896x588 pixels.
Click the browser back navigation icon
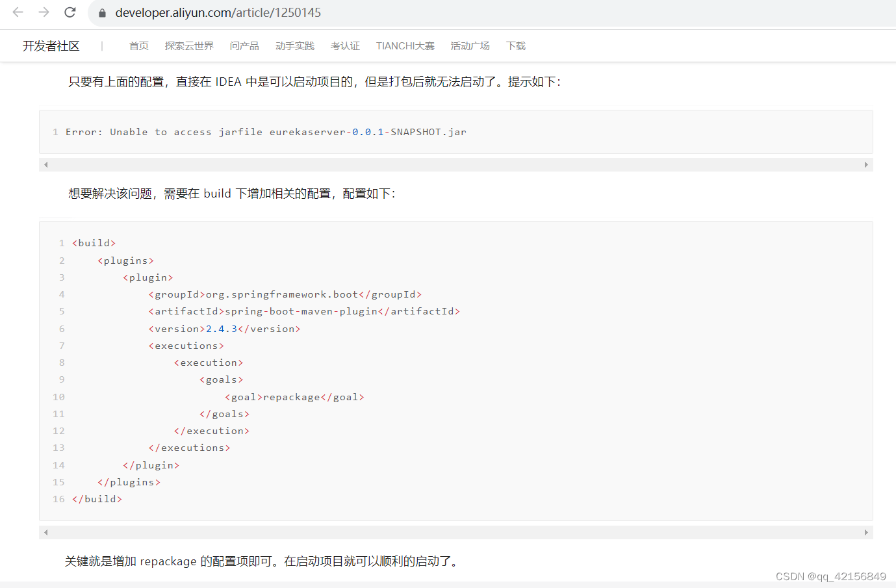[17, 12]
